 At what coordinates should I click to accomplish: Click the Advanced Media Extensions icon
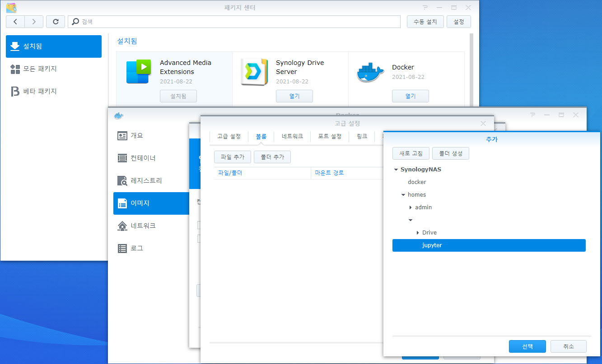[x=138, y=72]
